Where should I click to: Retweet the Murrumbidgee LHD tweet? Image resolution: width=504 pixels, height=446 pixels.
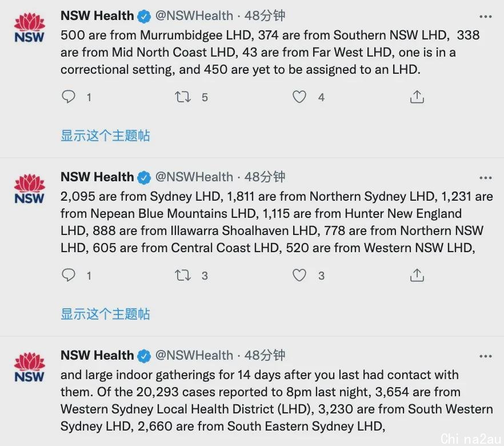click(x=183, y=97)
